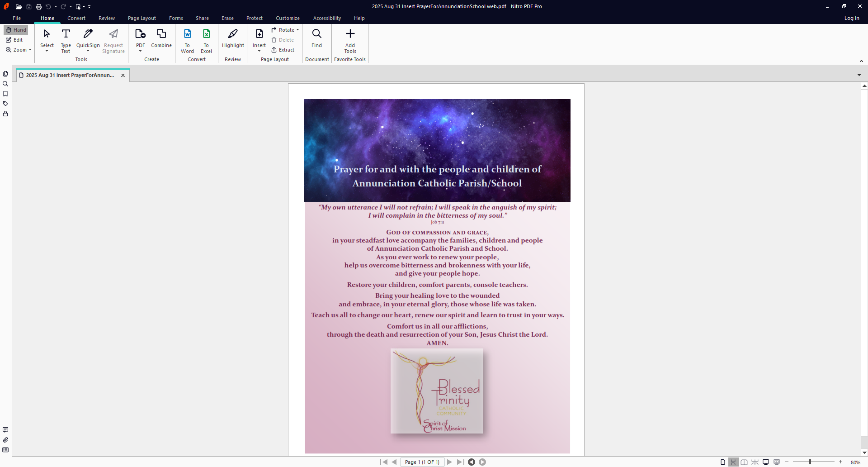Switch to single page view mode

click(x=723, y=462)
